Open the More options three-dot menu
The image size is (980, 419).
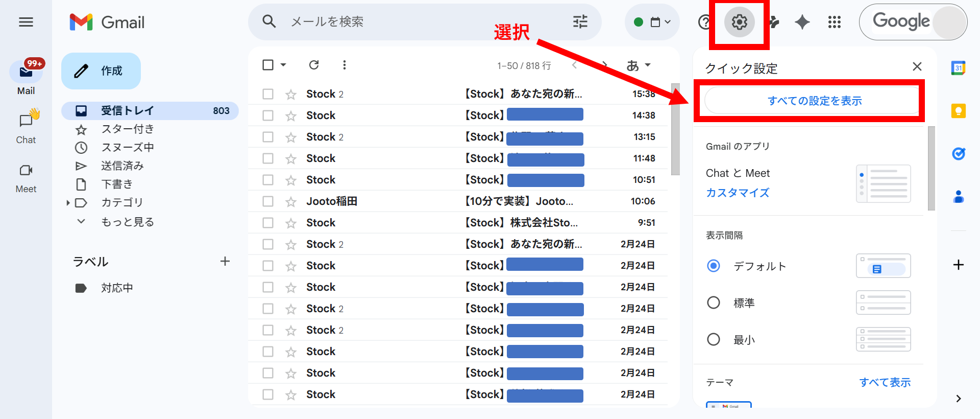pos(345,65)
